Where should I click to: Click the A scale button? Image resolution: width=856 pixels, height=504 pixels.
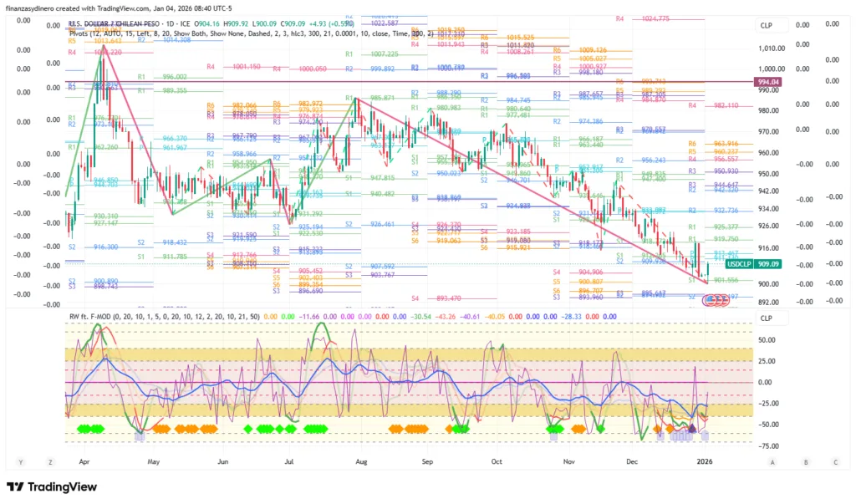[x=773, y=461]
